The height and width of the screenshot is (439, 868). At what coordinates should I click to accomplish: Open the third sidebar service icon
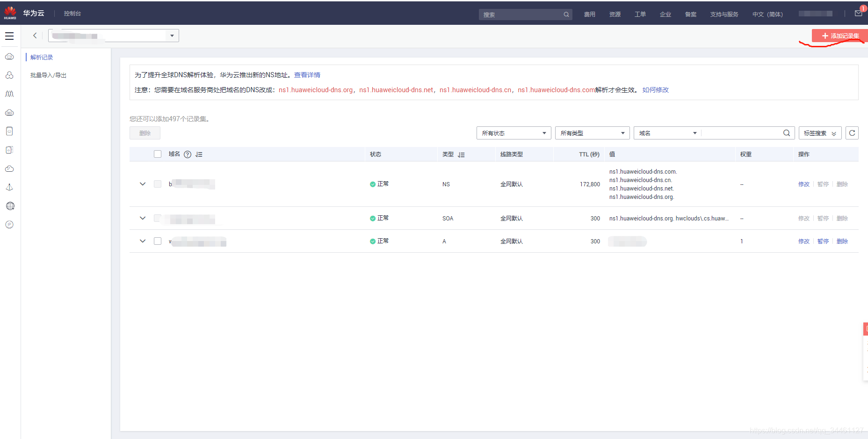[9, 94]
